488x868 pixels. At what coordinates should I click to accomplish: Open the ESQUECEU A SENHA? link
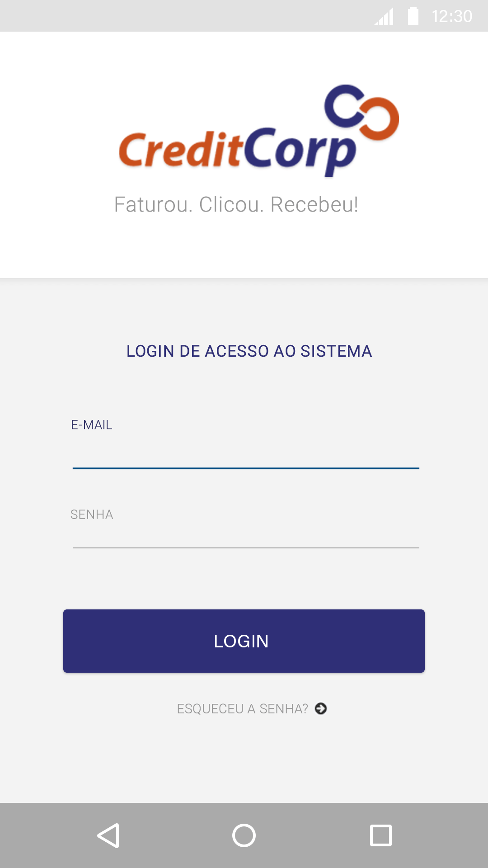click(x=242, y=708)
